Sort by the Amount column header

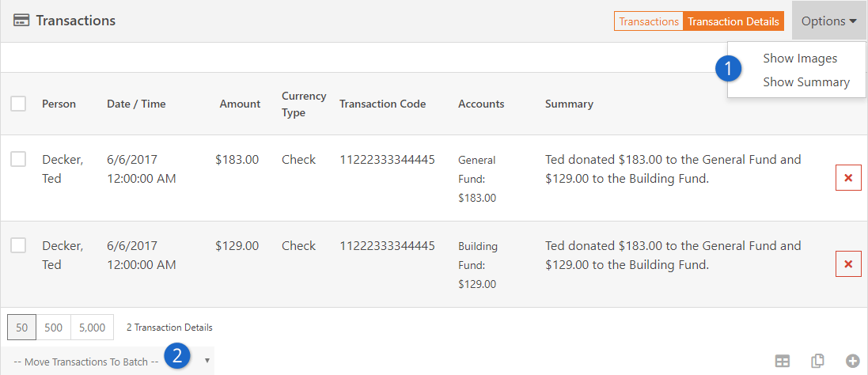[x=240, y=104]
